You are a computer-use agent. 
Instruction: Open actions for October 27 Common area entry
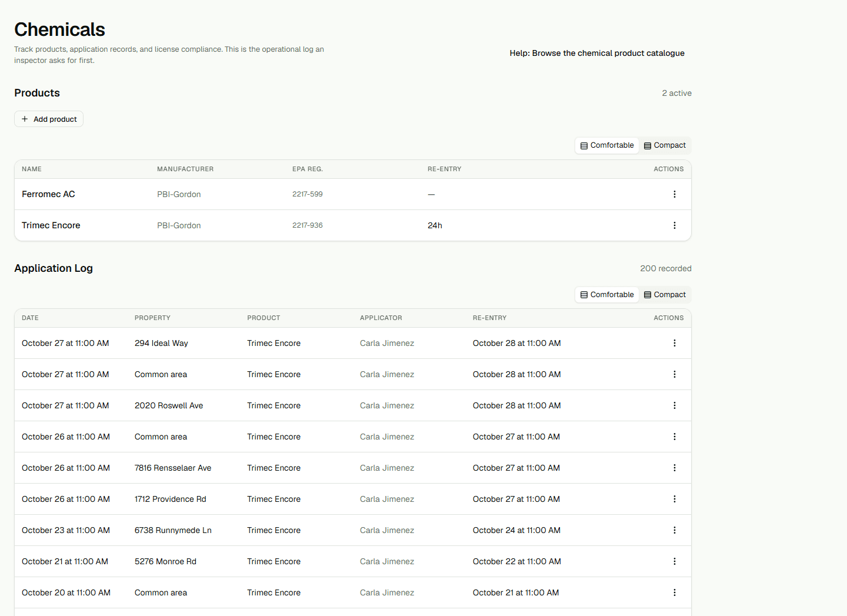pos(674,374)
